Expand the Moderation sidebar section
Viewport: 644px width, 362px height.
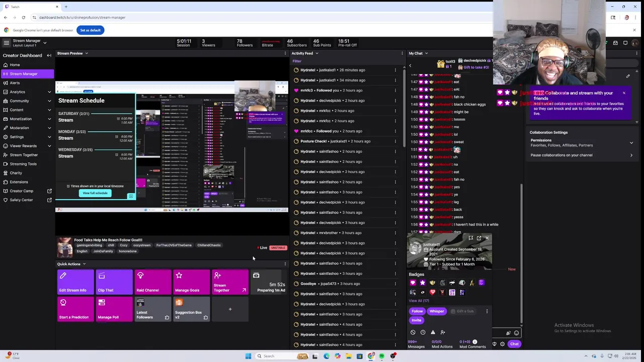pos(49,128)
